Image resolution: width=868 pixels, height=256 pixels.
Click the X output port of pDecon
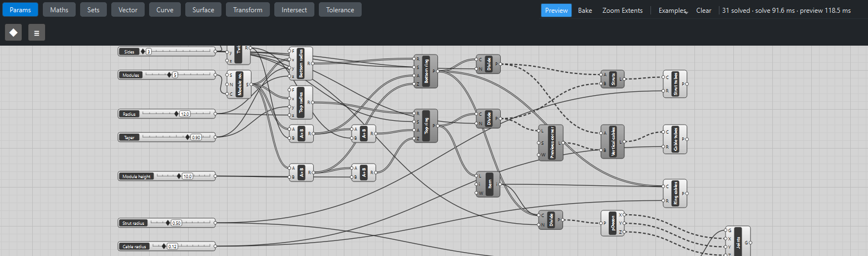624,214
